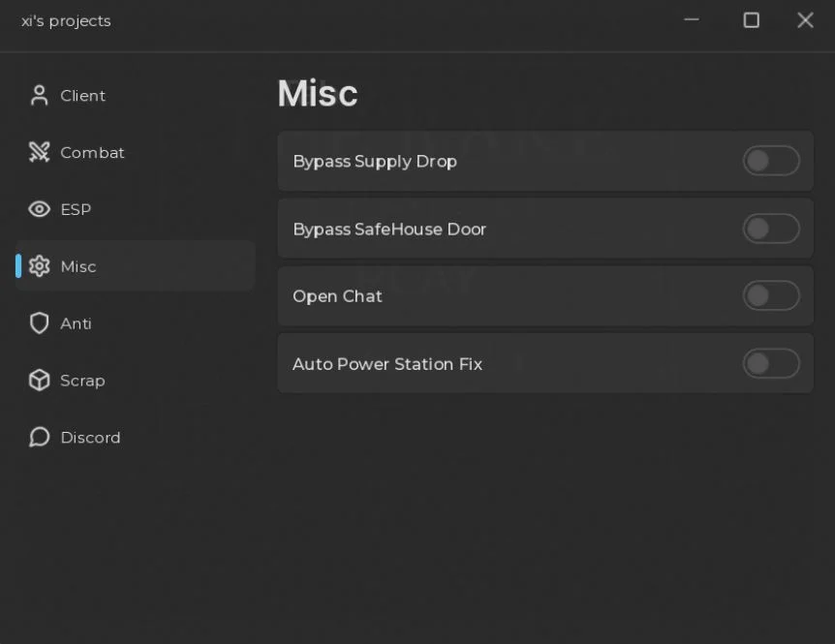Click the Scrap box icon

[39, 380]
